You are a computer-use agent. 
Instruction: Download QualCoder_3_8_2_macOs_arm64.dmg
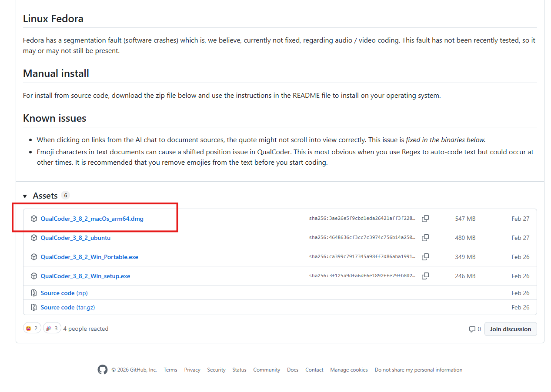(92, 219)
